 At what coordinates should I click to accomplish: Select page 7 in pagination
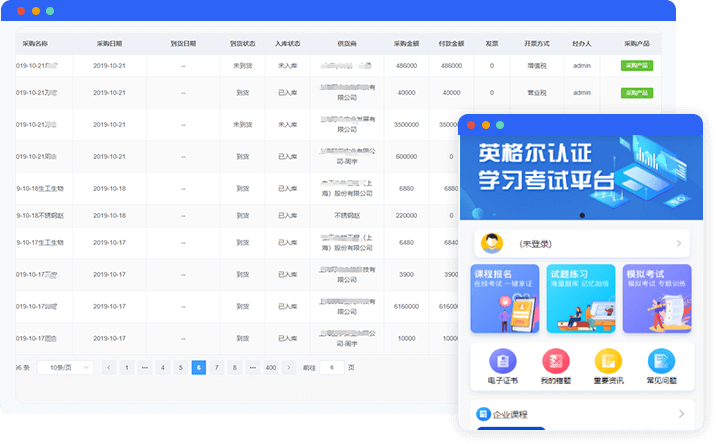click(216, 368)
